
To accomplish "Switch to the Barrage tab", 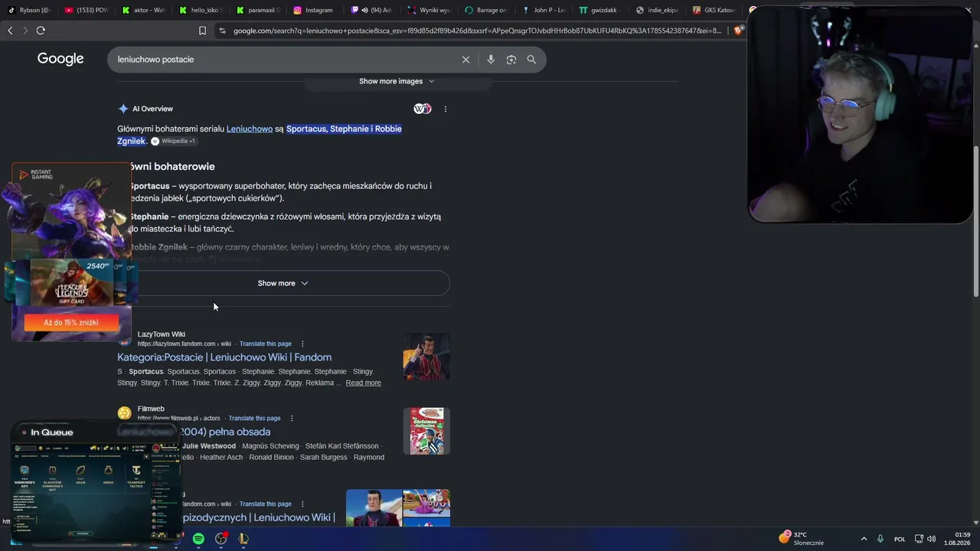I will pos(485,10).
